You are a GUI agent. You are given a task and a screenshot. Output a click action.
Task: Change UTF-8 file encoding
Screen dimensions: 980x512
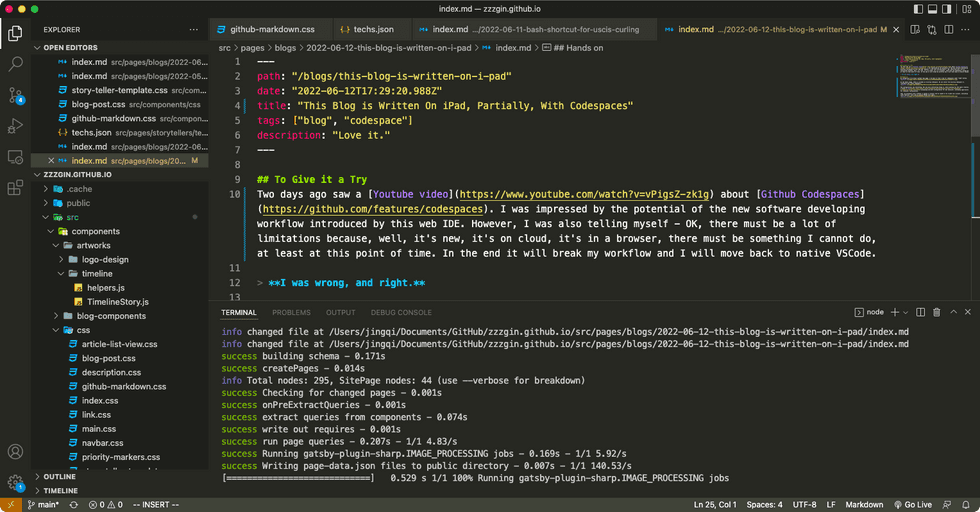click(804, 504)
